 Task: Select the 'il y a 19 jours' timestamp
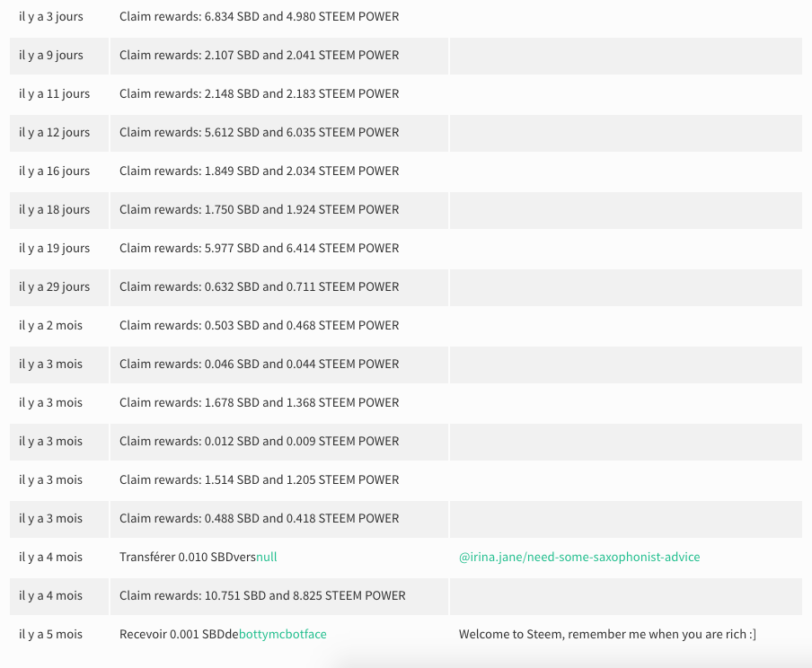(x=55, y=248)
